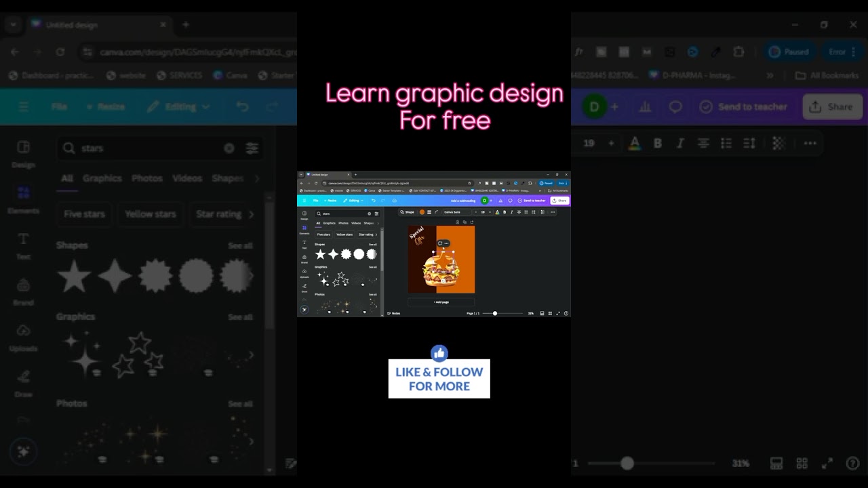
Task: Click the thumbs-up icon above the follow banner
Action: click(439, 352)
